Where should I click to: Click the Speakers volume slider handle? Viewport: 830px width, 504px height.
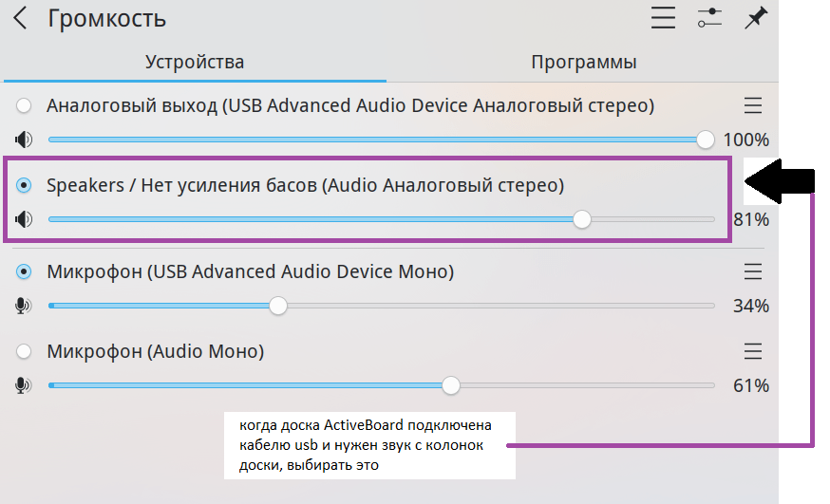[582, 219]
